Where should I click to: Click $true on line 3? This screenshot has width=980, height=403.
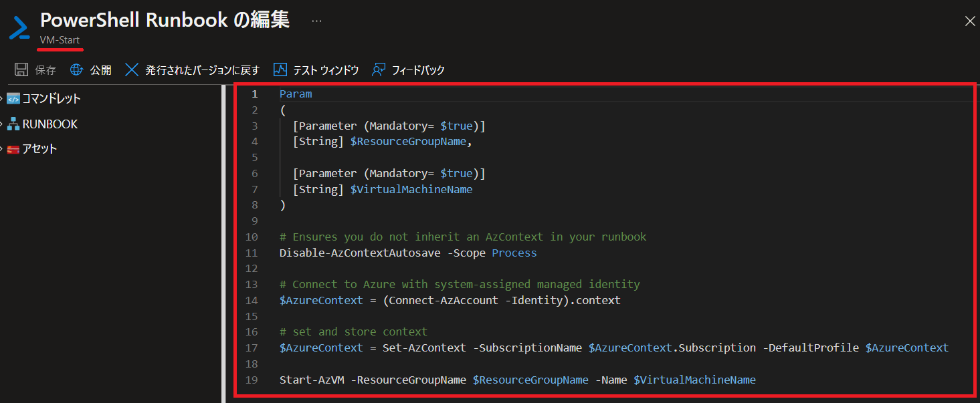coord(456,126)
